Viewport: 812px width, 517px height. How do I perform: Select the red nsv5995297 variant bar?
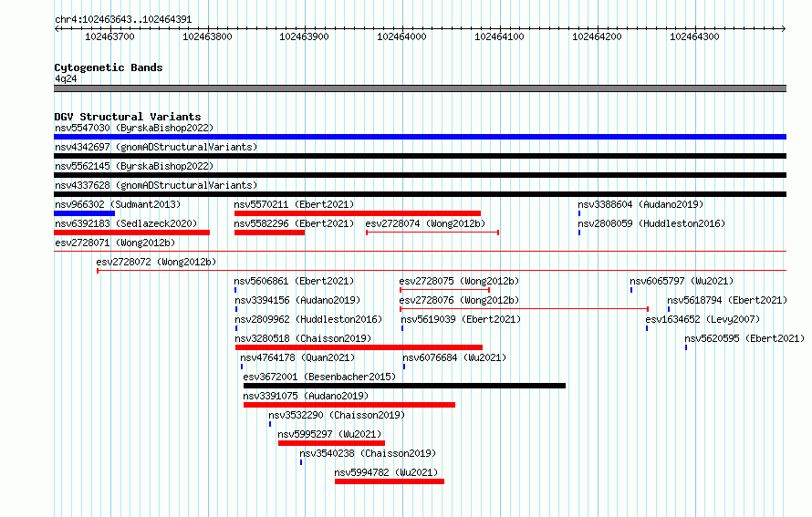(331, 443)
